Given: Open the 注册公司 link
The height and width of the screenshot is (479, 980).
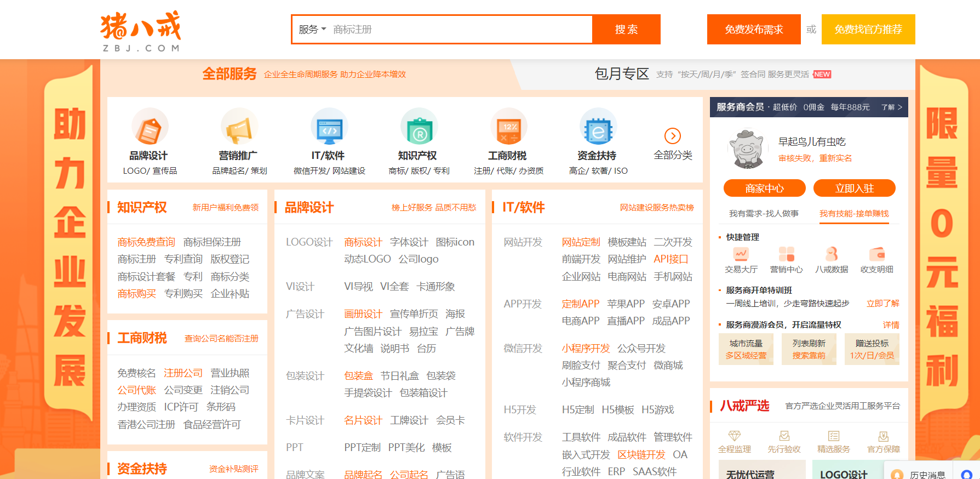Looking at the screenshot, I should [183, 373].
